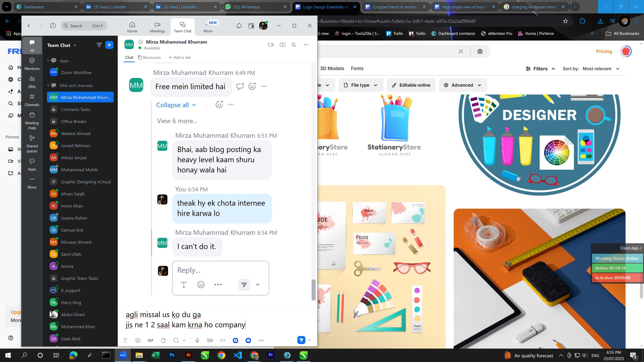Screen dimensions: 644x362
Task: Toggle Editable online filter in Freepik
Action: [411, 85]
